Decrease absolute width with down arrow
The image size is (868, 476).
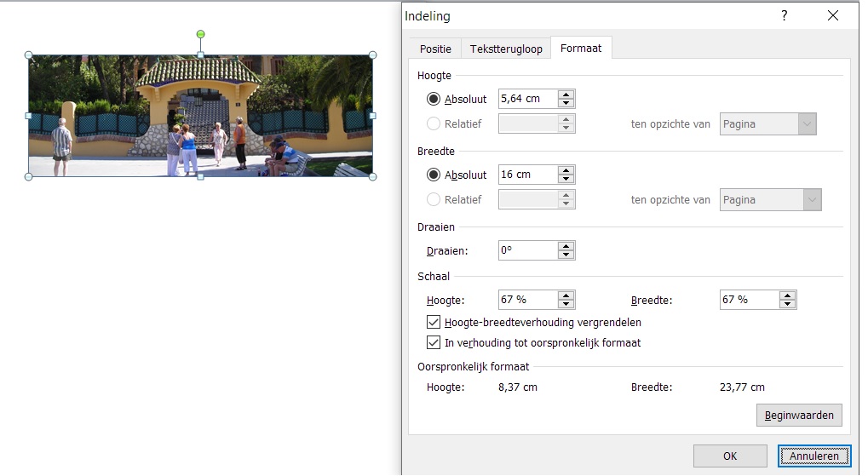[566, 179]
